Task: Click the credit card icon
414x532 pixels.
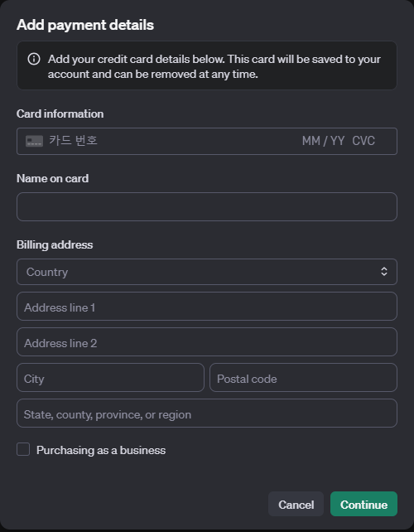Action: point(34,141)
